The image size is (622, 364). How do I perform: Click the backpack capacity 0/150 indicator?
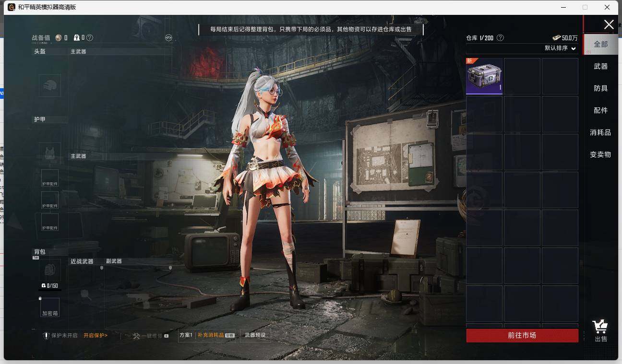click(x=50, y=286)
